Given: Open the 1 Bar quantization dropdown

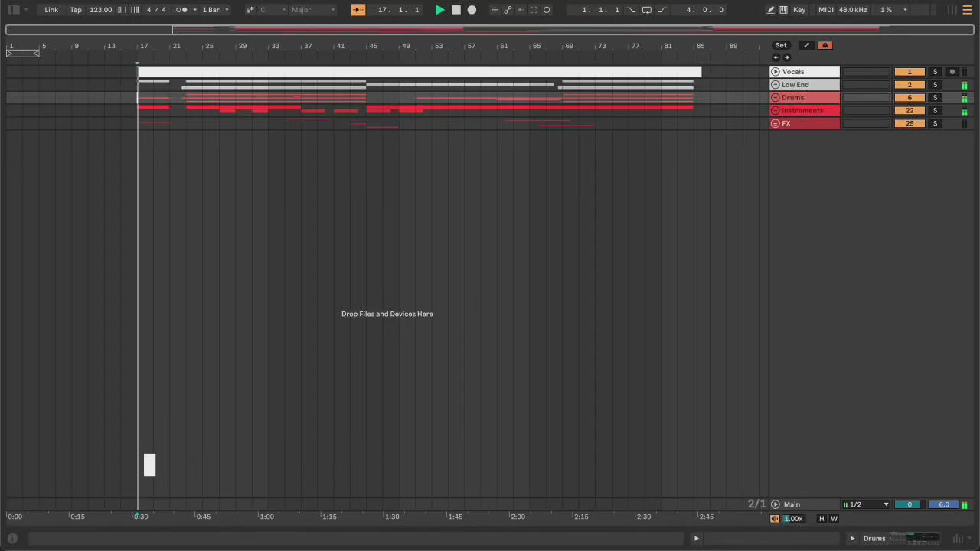Looking at the screenshot, I should (215, 10).
